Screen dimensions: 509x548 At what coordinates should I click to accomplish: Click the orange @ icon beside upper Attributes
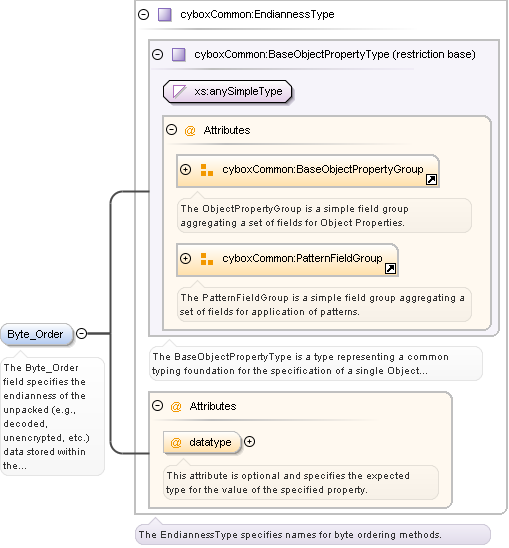click(190, 131)
